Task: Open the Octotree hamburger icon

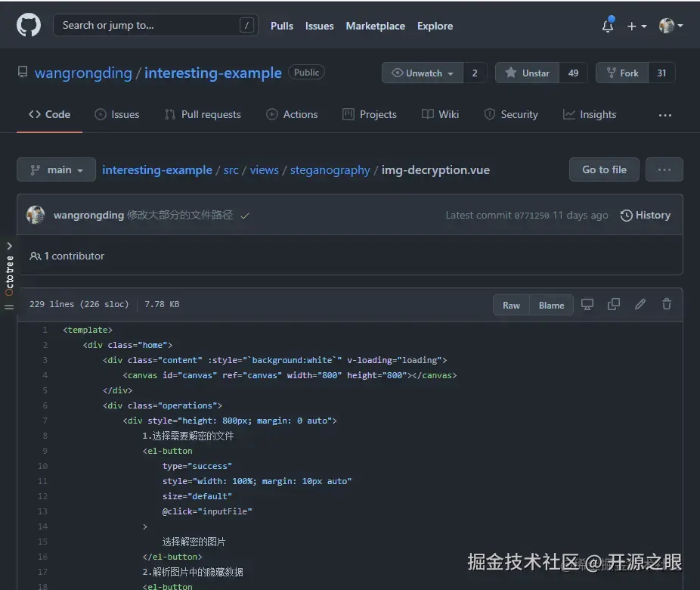Action: click(9, 307)
